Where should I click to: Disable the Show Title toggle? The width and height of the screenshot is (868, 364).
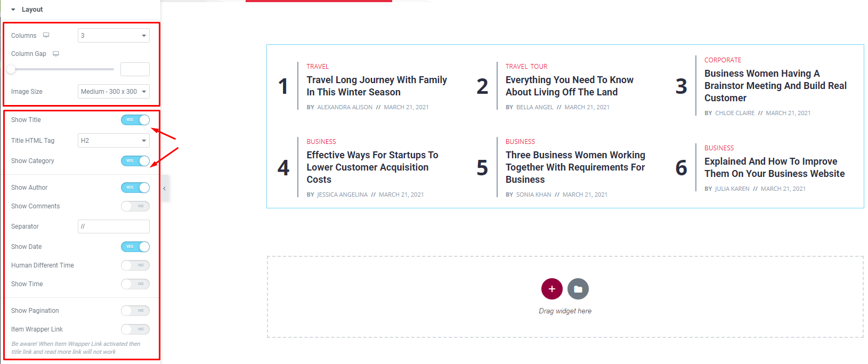click(x=135, y=119)
